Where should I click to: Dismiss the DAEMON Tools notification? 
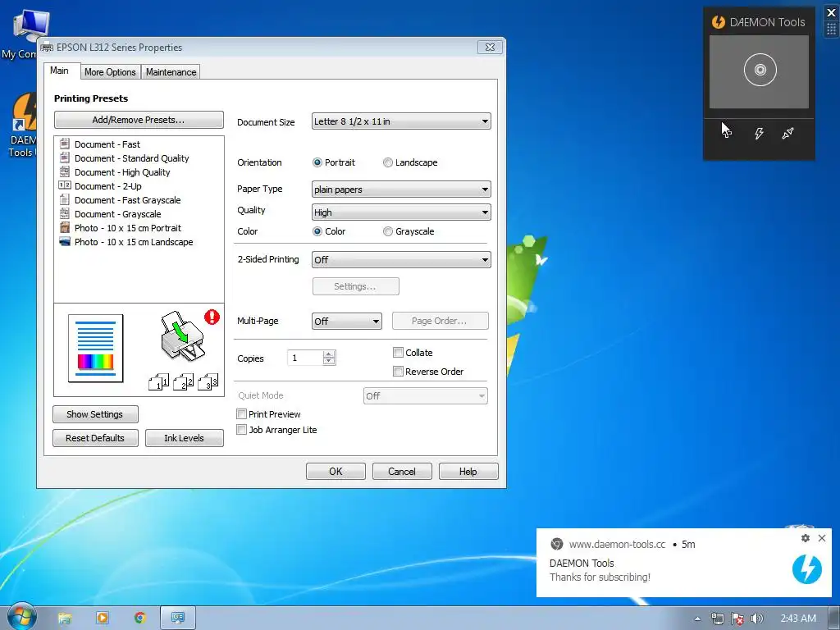(x=822, y=538)
